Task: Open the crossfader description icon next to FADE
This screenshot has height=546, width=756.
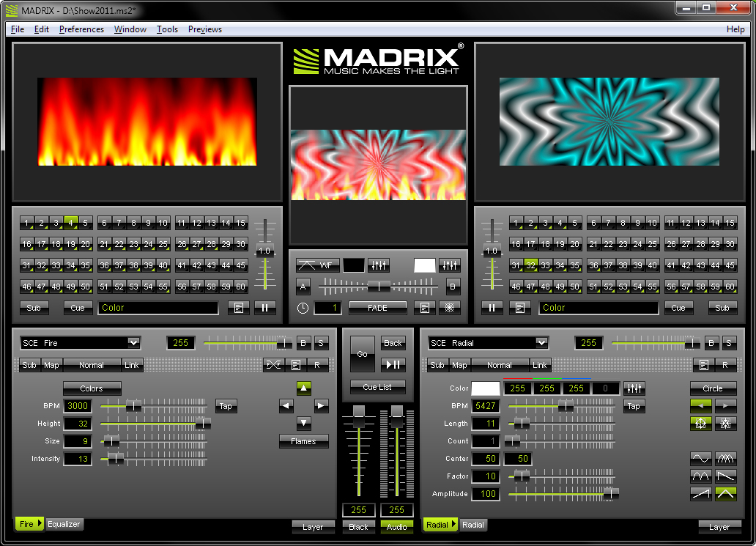Action: click(x=424, y=308)
